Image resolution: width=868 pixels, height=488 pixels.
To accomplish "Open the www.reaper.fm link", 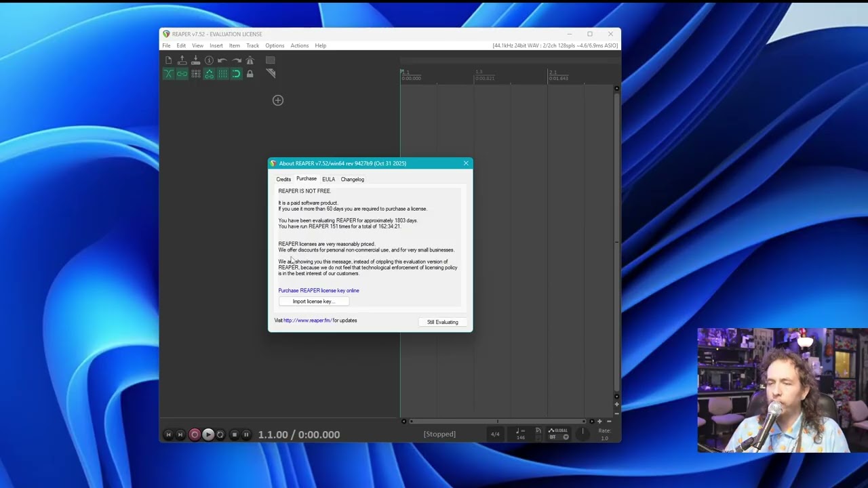I will [307, 321].
